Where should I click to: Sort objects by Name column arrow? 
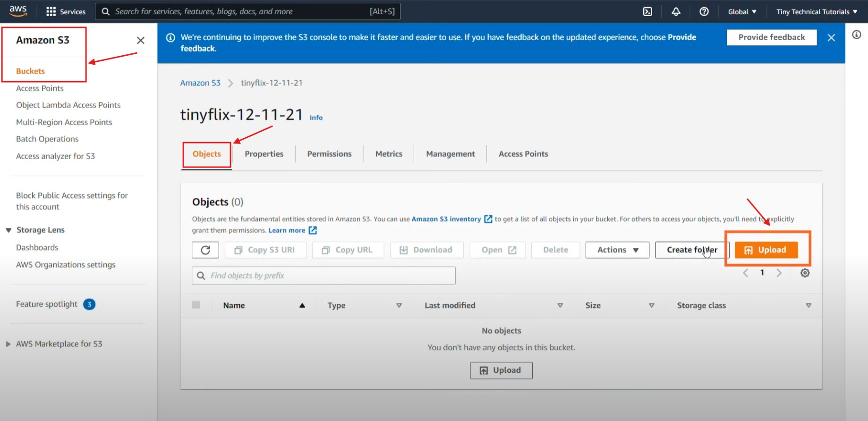pos(302,305)
